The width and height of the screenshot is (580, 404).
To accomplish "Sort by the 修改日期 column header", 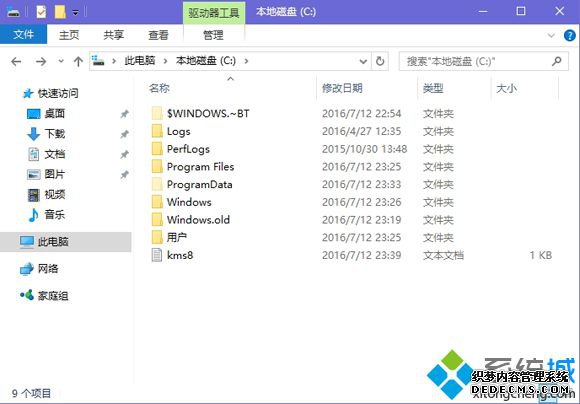I will [x=342, y=88].
